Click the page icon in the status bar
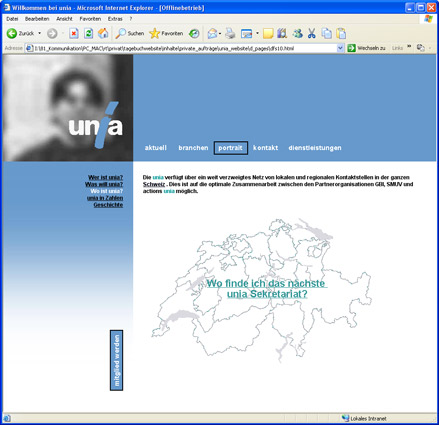 7,418
